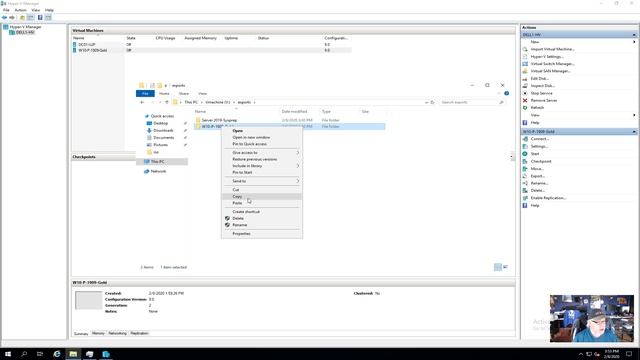Switch Explorer to large icons view button
This screenshot has width=640, height=360.
[x=505, y=267]
